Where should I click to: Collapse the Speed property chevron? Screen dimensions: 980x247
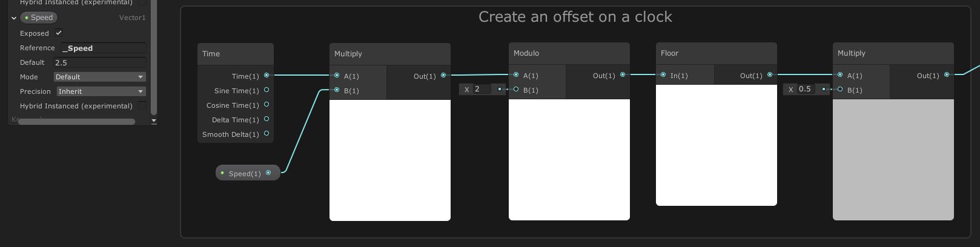[x=14, y=18]
